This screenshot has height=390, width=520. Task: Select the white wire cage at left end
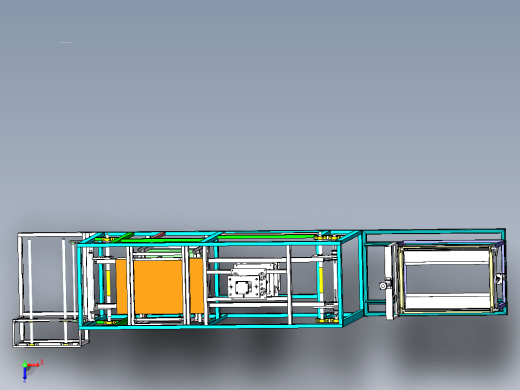(50, 290)
